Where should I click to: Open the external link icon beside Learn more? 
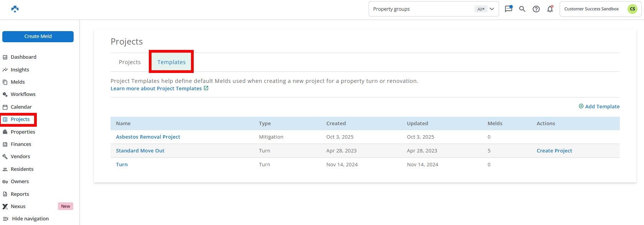point(206,88)
